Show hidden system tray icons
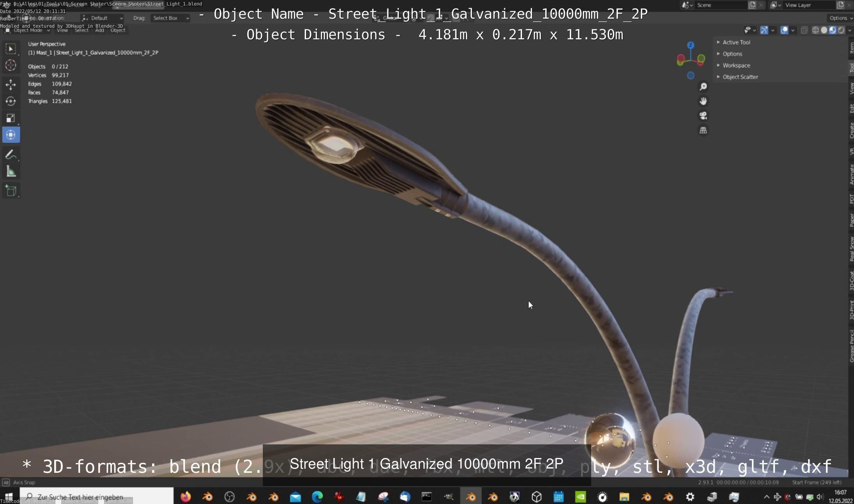The width and height of the screenshot is (854, 504). (766, 497)
